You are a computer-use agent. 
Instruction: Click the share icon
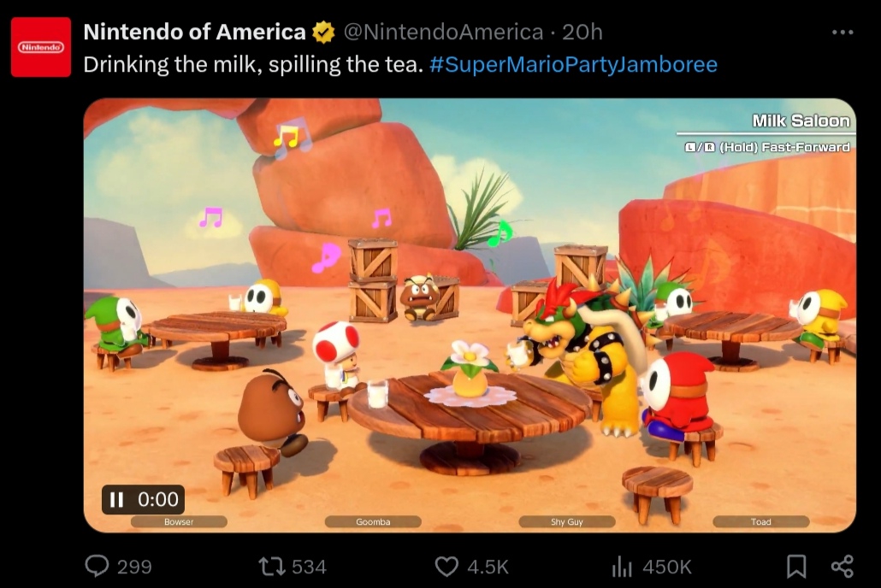coord(843,566)
